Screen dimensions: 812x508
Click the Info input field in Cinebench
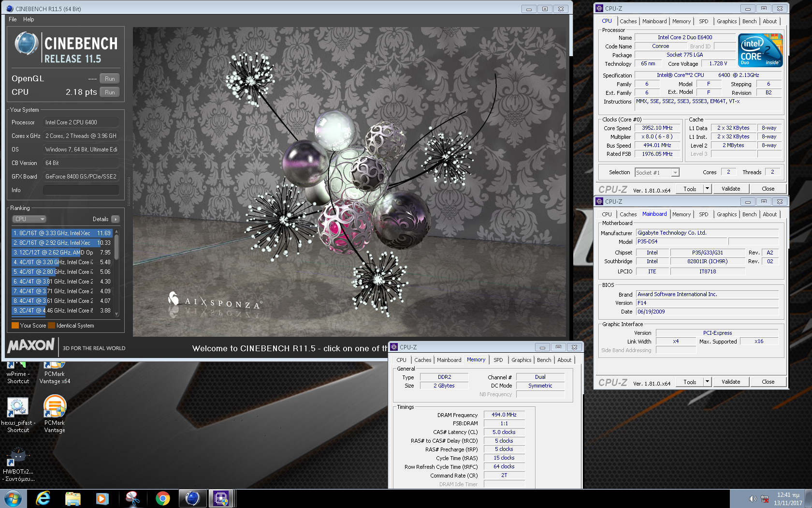point(81,190)
